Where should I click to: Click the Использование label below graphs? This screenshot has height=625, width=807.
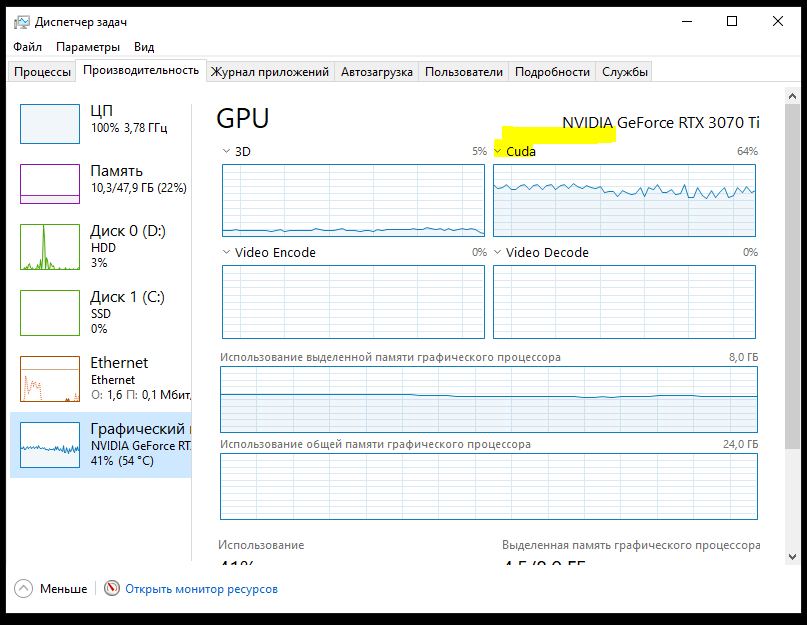[261, 545]
